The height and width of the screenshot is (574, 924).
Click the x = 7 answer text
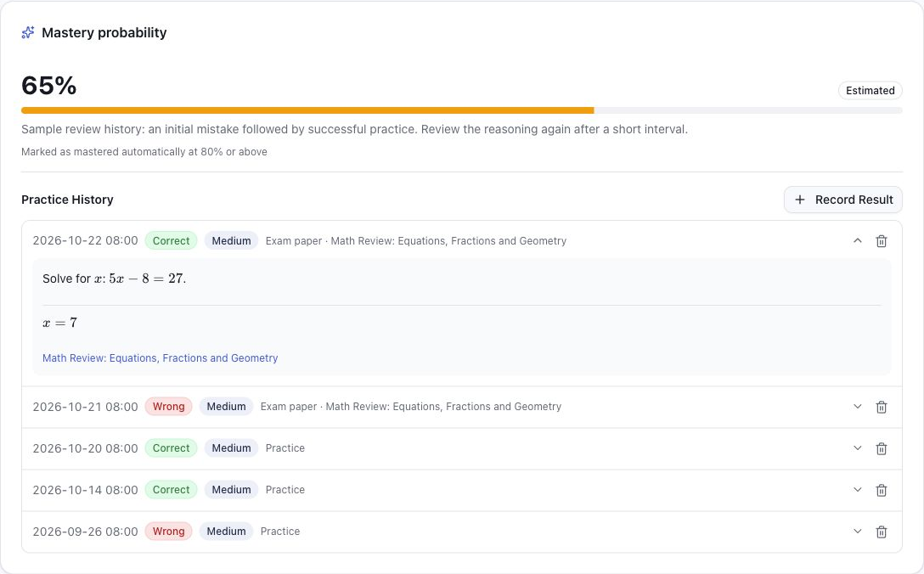tap(59, 323)
